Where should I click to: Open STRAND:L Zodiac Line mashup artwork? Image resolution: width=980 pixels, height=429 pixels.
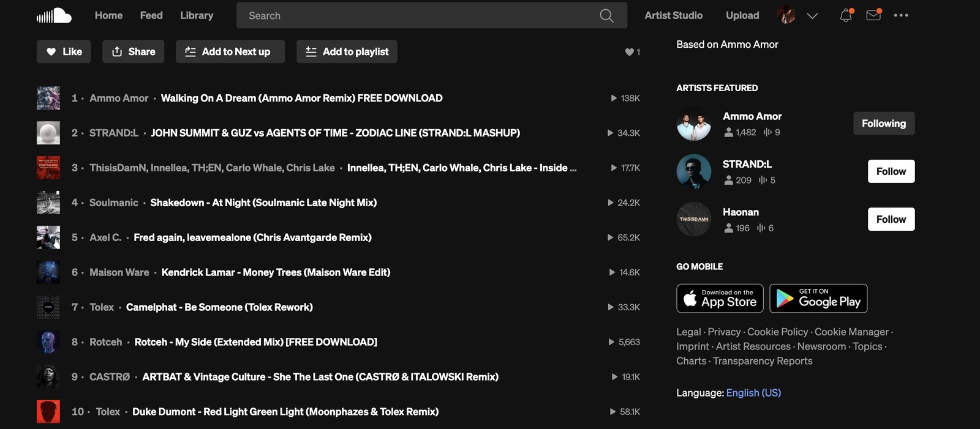point(48,133)
